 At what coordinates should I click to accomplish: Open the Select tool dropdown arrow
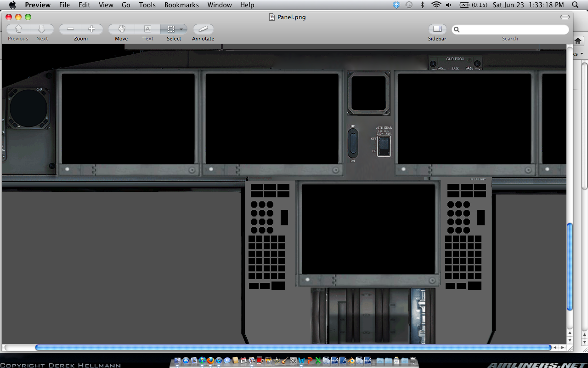coord(181,29)
